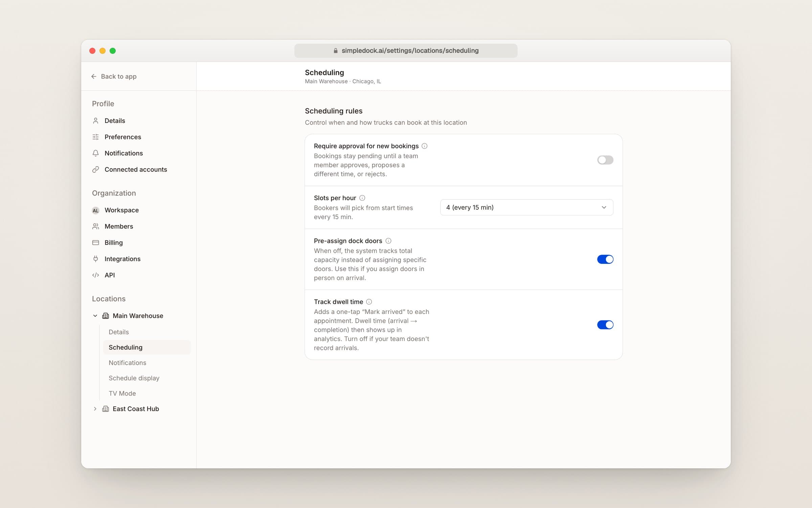
Task: Open the Integrations page
Action: coord(122,259)
